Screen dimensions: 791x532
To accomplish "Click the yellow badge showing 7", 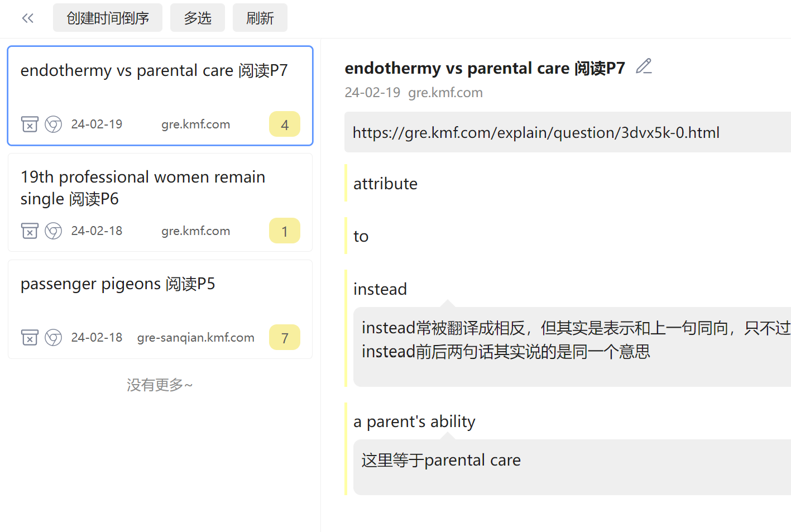I will coord(285,337).
